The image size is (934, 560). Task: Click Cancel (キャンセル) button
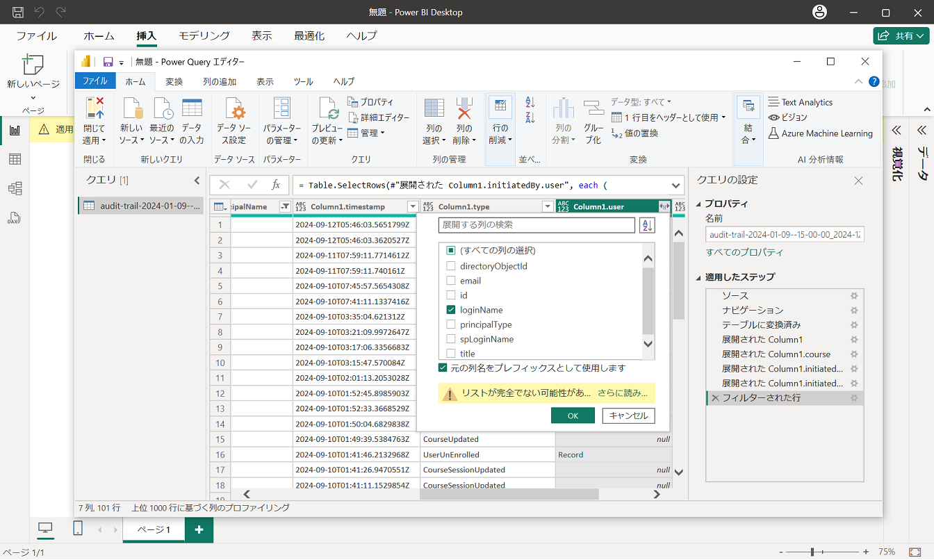(628, 415)
